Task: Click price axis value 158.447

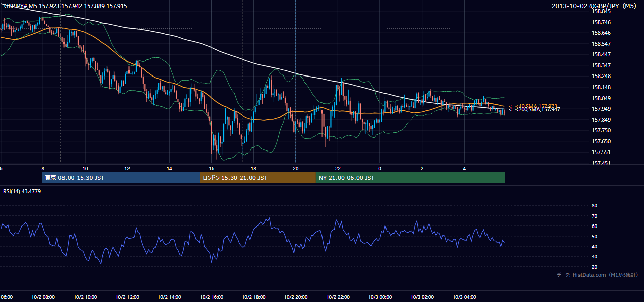Action: point(601,54)
